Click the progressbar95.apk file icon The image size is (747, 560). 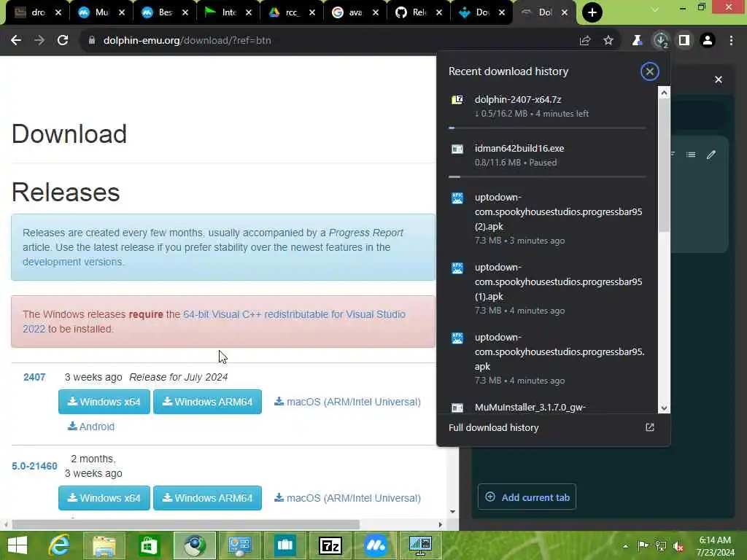pos(457,338)
